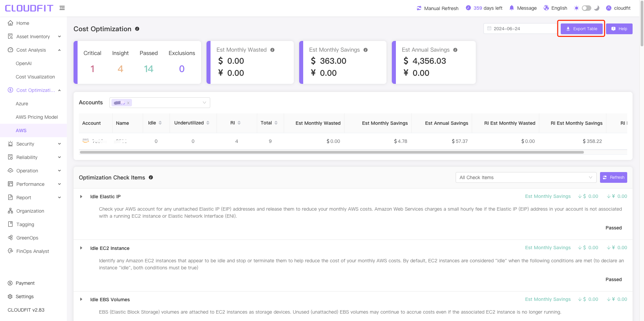Click the info icon beside Est Monthly Wasted
Viewport: 644px width, 321px height.
tap(272, 50)
